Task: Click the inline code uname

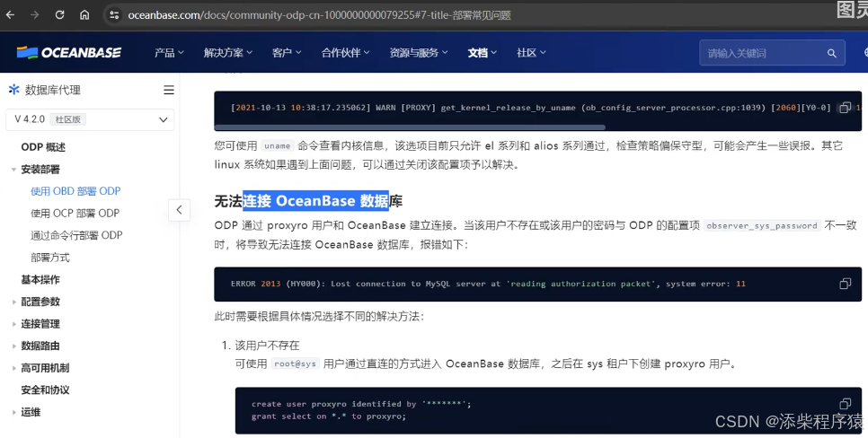Action: (x=278, y=146)
